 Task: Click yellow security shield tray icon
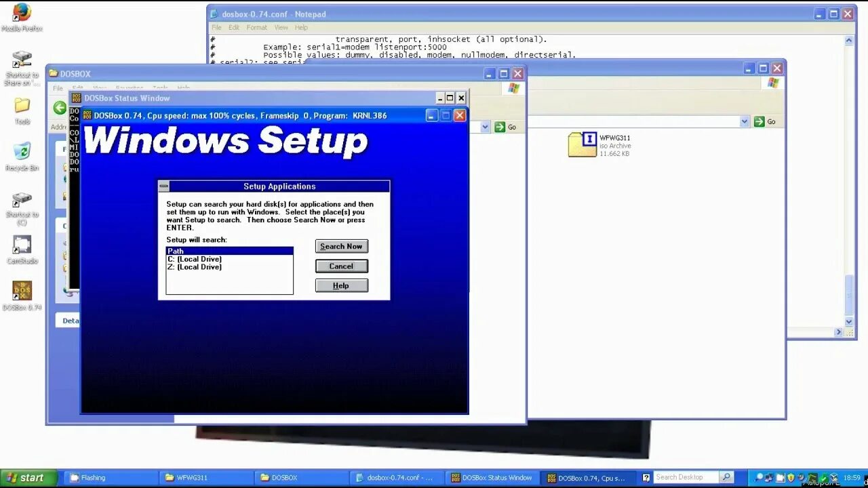[791, 478]
